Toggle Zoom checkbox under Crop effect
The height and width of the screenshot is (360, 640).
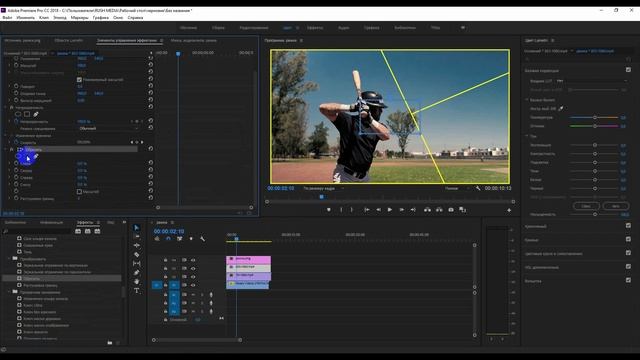79,191
